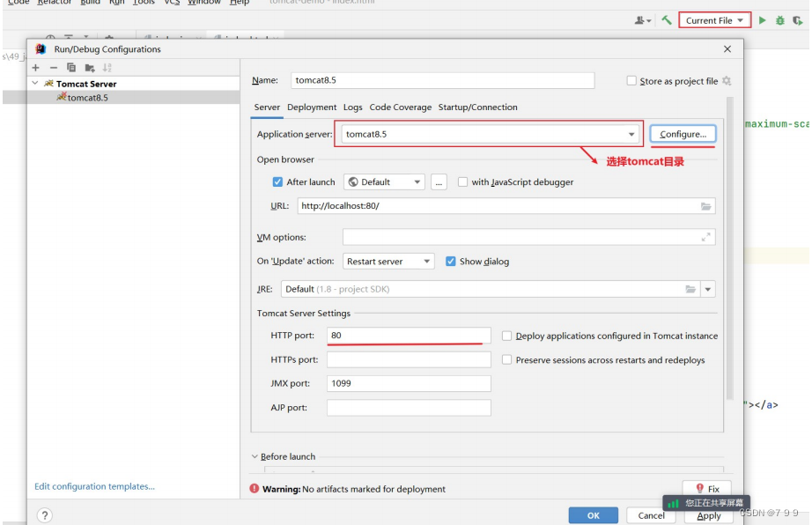Collapse Tomcat Server tree node
The image size is (812, 525).
[35, 83]
